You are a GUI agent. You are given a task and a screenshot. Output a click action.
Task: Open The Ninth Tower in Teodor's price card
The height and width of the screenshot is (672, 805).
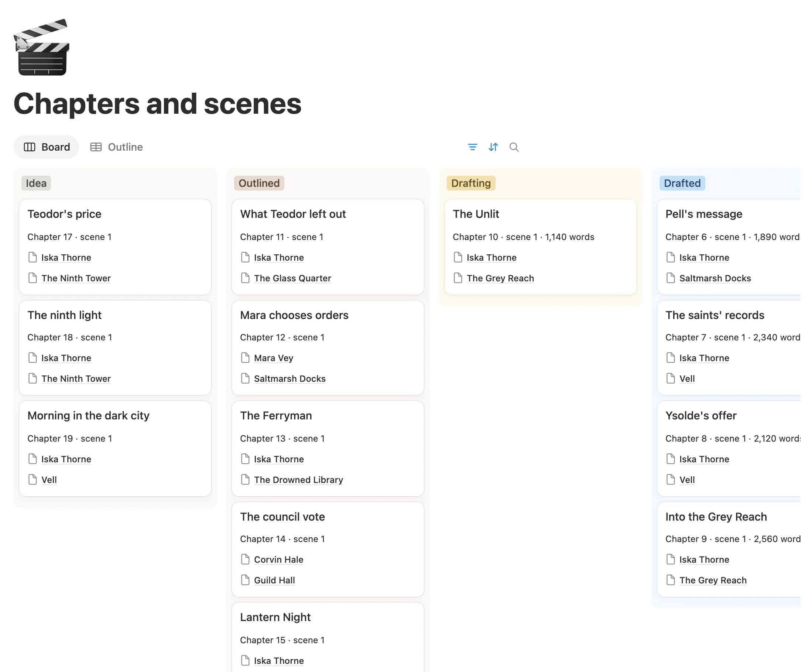76,278
